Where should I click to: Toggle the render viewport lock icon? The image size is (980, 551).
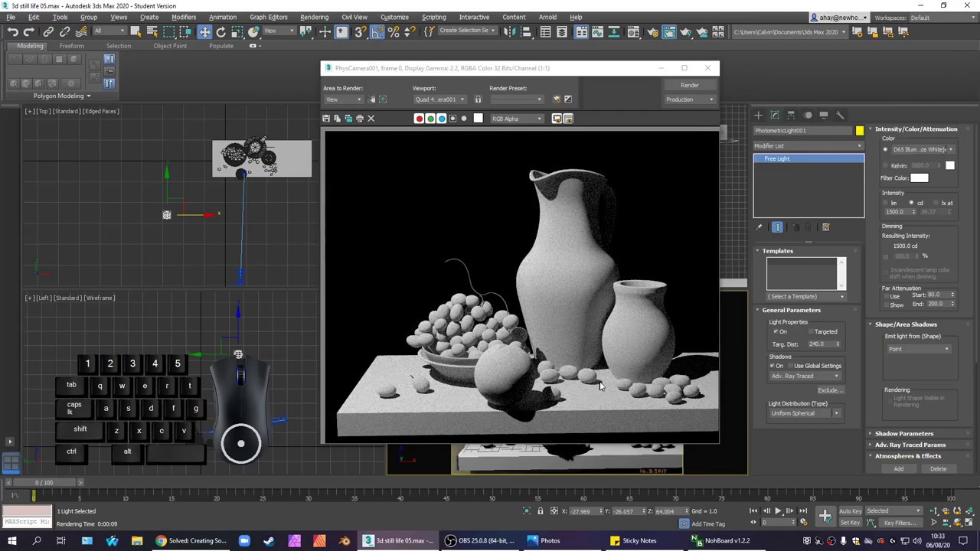click(x=478, y=99)
